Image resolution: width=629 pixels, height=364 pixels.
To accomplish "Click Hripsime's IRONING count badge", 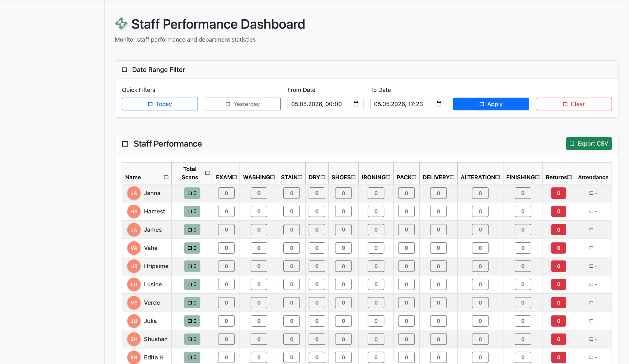I will pyautogui.click(x=376, y=266).
